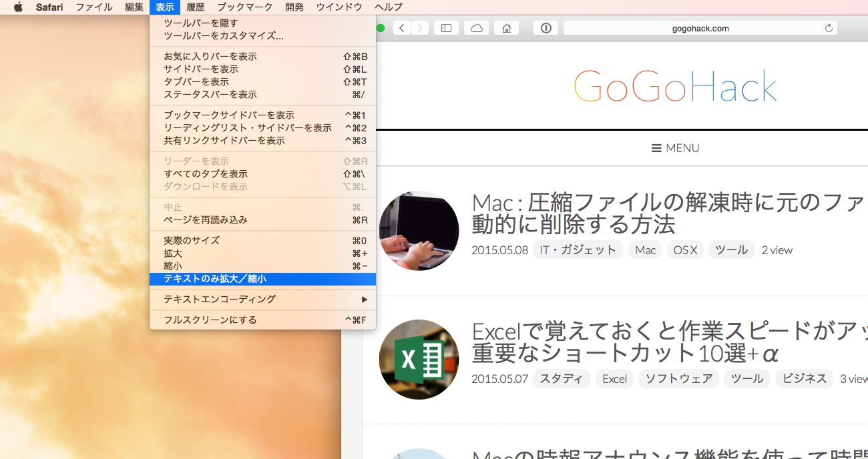
Task: Click the ビジネス tag
Action: (804, 379)
